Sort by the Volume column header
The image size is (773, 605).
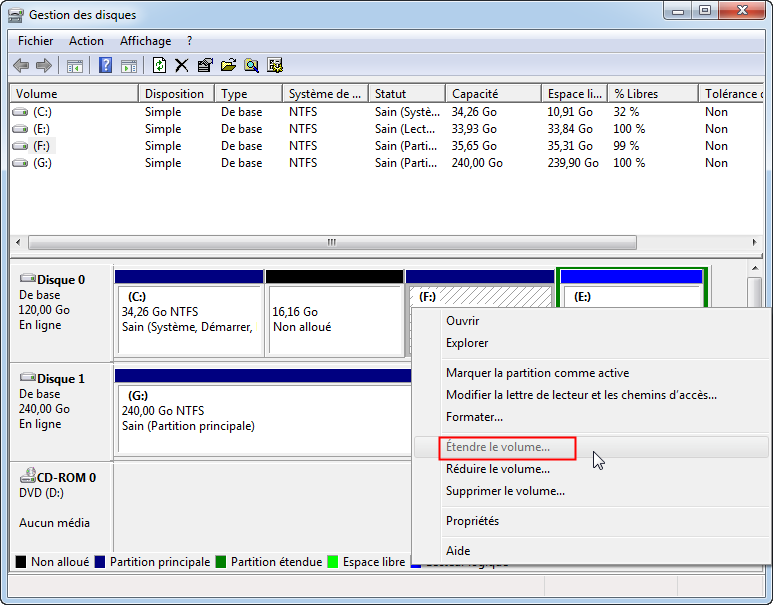click(74, 94)
